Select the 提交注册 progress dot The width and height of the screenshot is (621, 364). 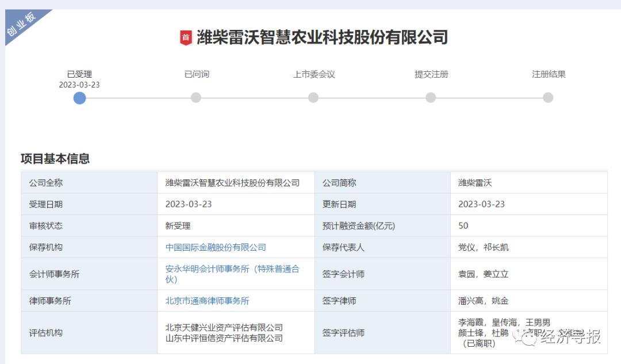(x=431, y=97)
